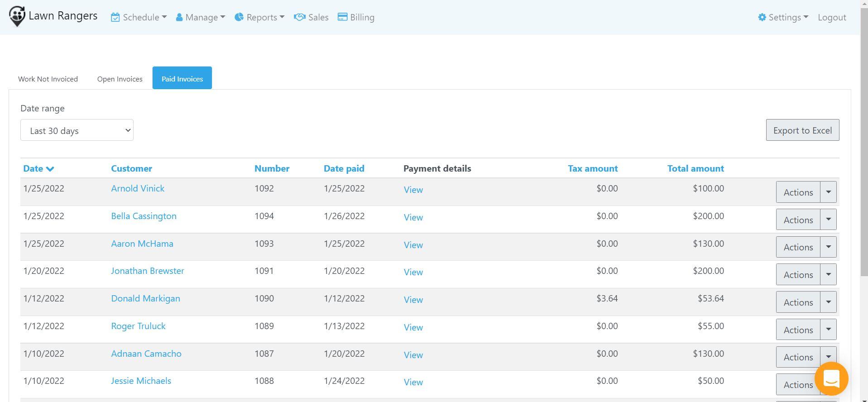
Task: Click the $3.64 tax amount cell
Action: coord(607,298)
